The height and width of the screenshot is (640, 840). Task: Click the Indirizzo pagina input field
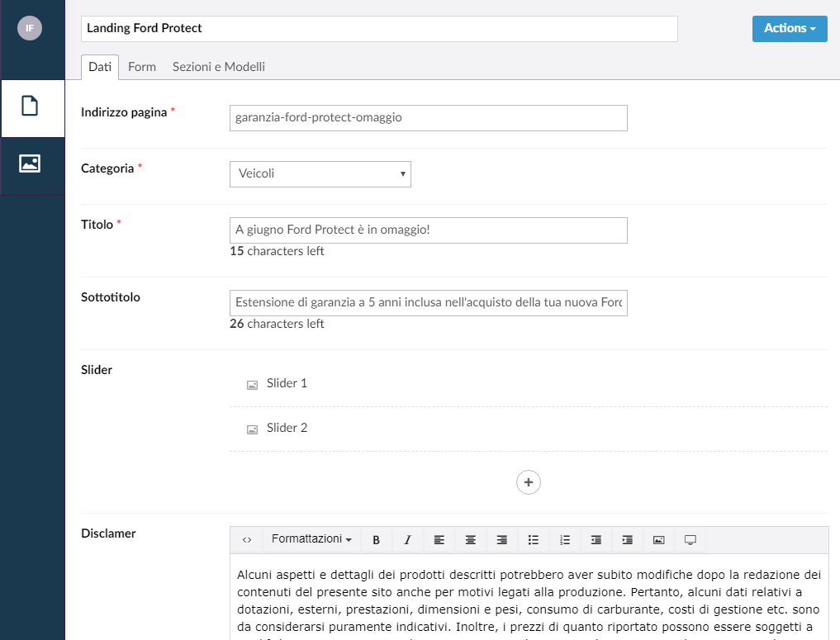[428, 118]
